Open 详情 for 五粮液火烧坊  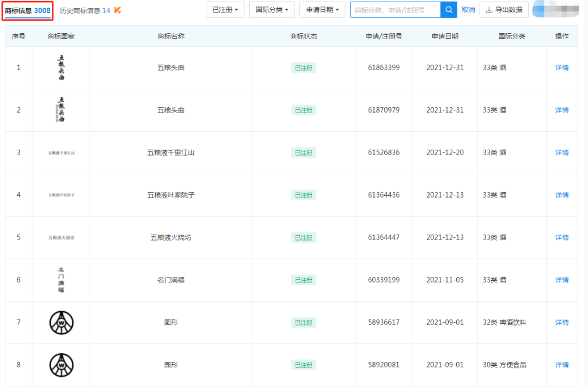[x=562, y=237]
